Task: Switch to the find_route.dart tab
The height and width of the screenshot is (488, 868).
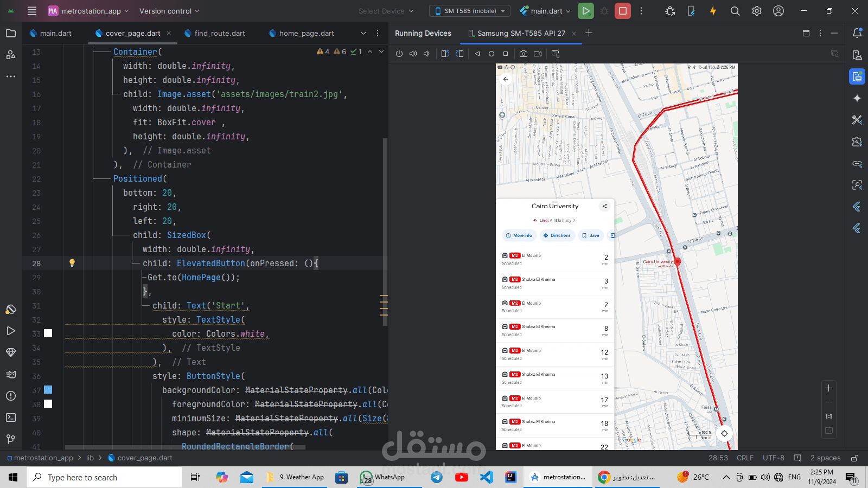Action: click(x=215, y=33)
